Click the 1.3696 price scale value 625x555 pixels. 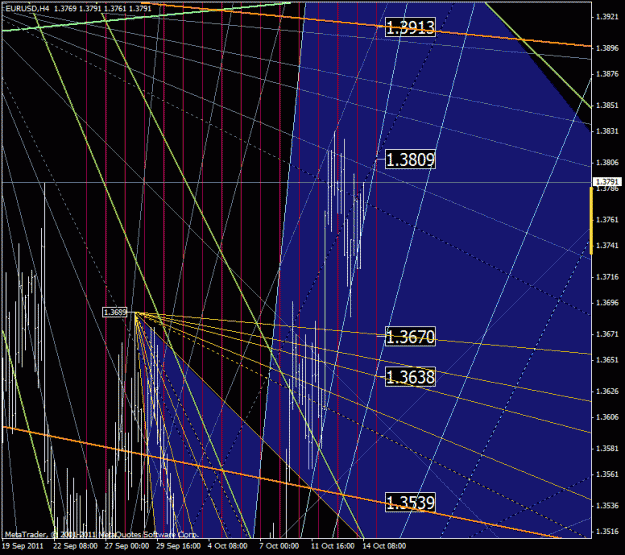tap(607, 303)
